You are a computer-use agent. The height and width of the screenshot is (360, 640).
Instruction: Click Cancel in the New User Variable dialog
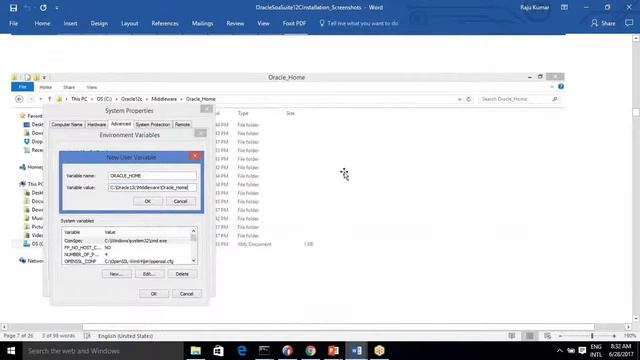pyautogui.click(x=180, y=201)
